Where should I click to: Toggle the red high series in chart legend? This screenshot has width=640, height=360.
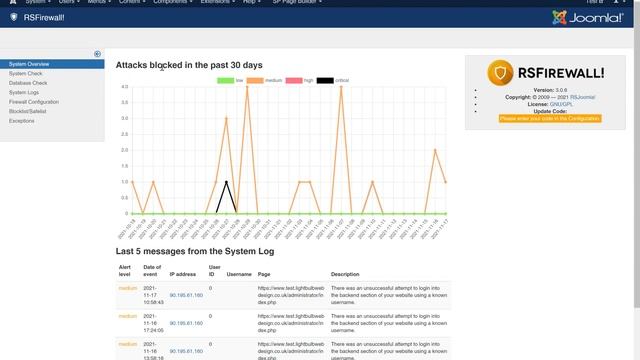click(300, 80)
